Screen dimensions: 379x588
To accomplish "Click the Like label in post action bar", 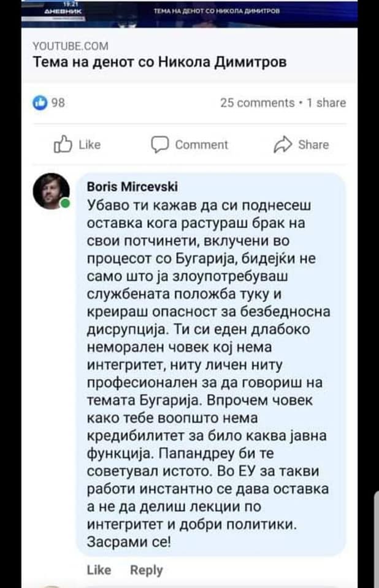I will click(90, 145).
